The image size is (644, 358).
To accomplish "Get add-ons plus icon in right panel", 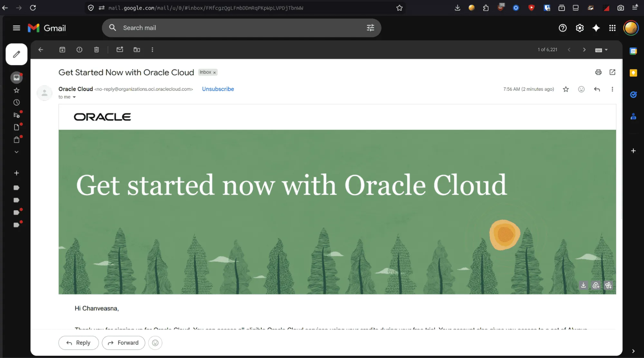I will point(633,151).
